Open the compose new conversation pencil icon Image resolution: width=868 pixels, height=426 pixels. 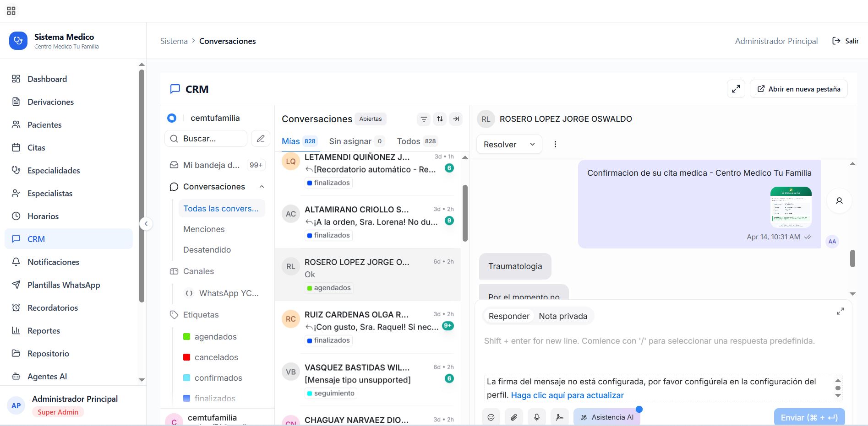coord(261,138)
